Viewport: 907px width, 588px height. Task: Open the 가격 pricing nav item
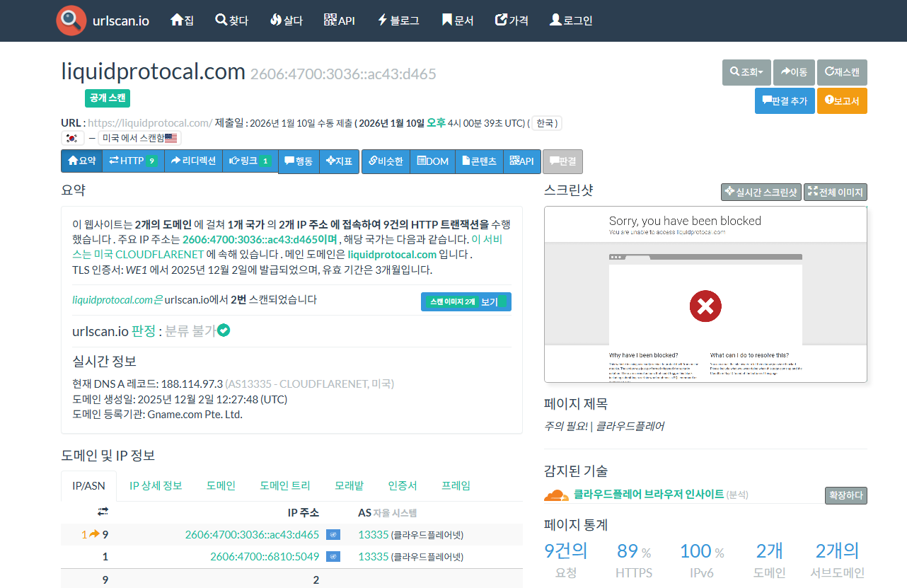[x=512, y=21]
